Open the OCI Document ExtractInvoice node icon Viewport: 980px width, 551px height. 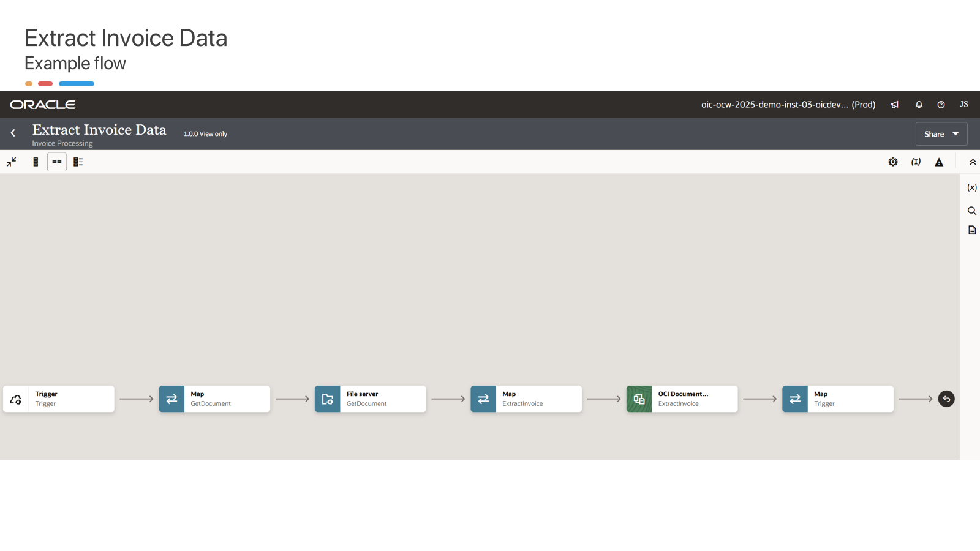point(639,399)
